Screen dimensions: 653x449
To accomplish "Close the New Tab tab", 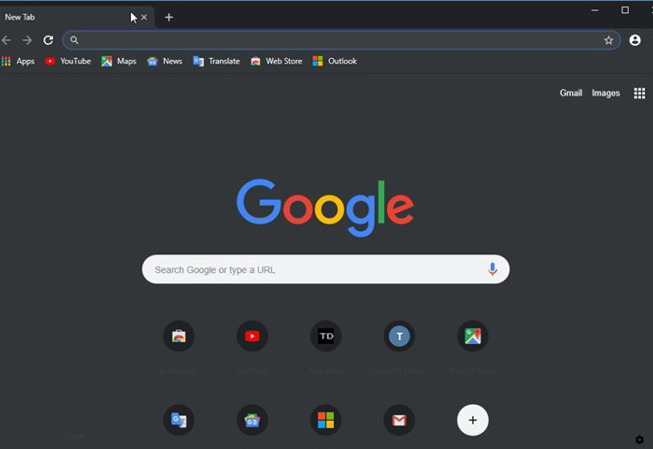I will (144, 17).
